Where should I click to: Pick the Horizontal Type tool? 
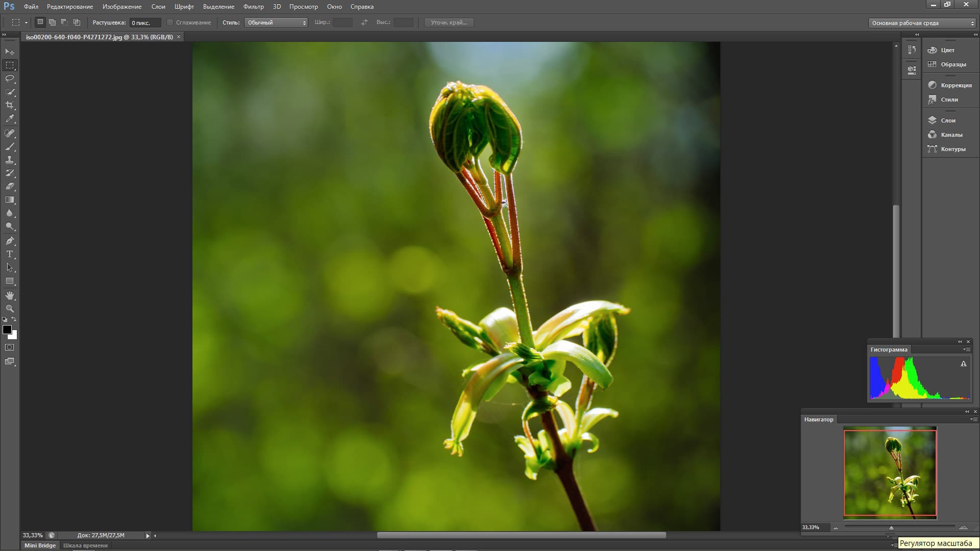click(10, 254)
